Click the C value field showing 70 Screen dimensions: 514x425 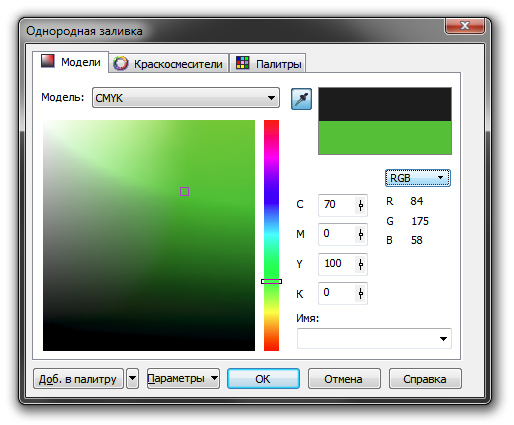click(x=337, y=205)
